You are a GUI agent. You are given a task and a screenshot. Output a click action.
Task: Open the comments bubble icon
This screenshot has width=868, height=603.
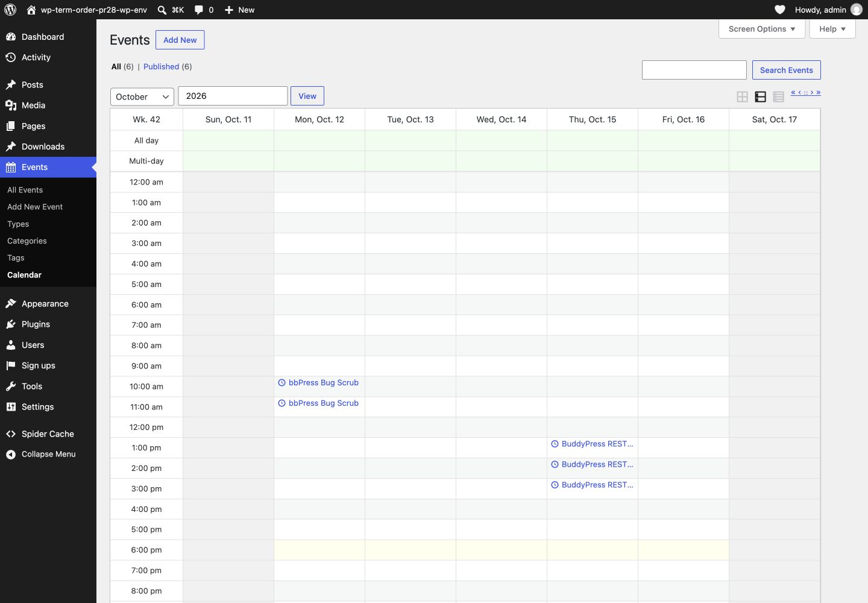199,10
